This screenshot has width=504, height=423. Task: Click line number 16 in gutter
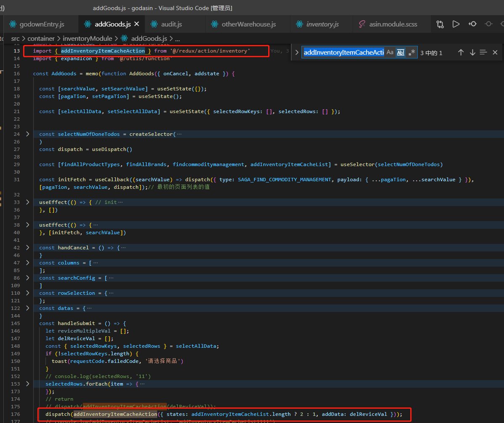(x=17, y=74)
